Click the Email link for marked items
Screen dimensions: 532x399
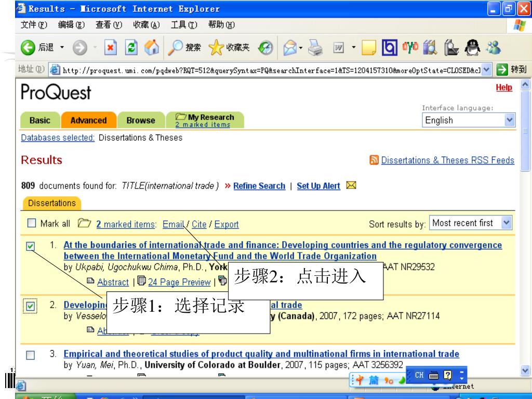[x=173, y=224]
